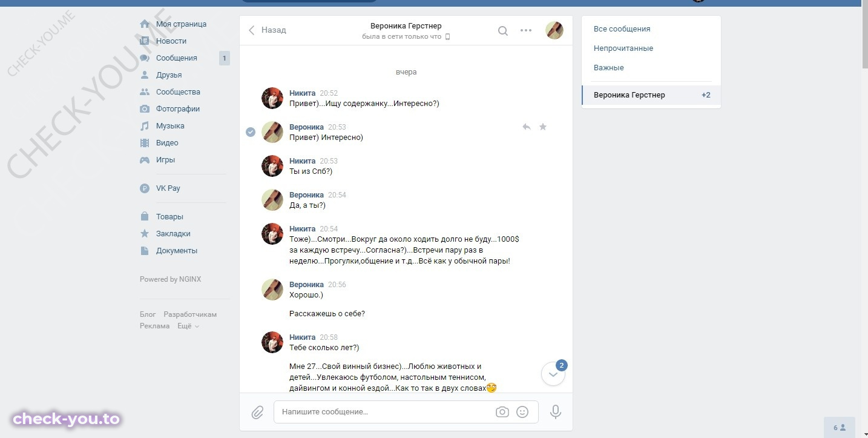Click the Фотографии camera icon
Screen dimensions: 868x438
point(145,109)
